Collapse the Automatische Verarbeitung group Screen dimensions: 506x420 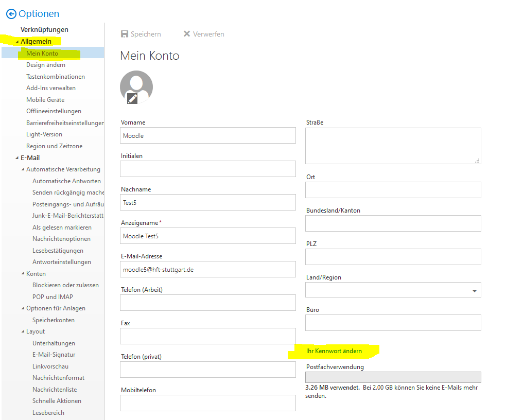tap(23, 169)
